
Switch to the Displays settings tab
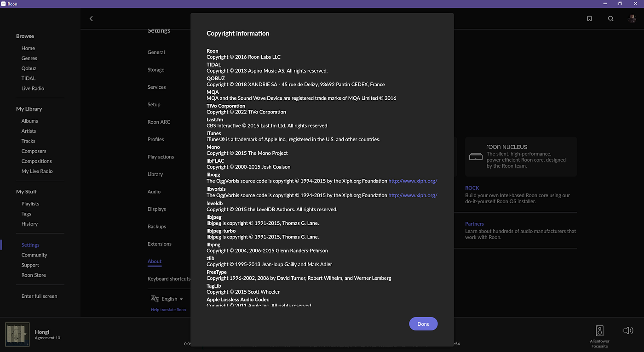(x=156, y=210)
